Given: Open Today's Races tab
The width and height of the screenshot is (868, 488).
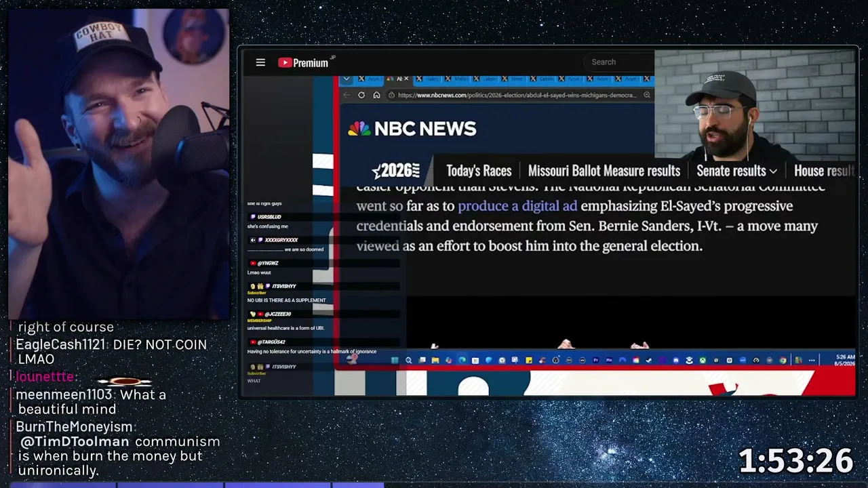Looking at the screenshot, I should [x=479, y=171].
